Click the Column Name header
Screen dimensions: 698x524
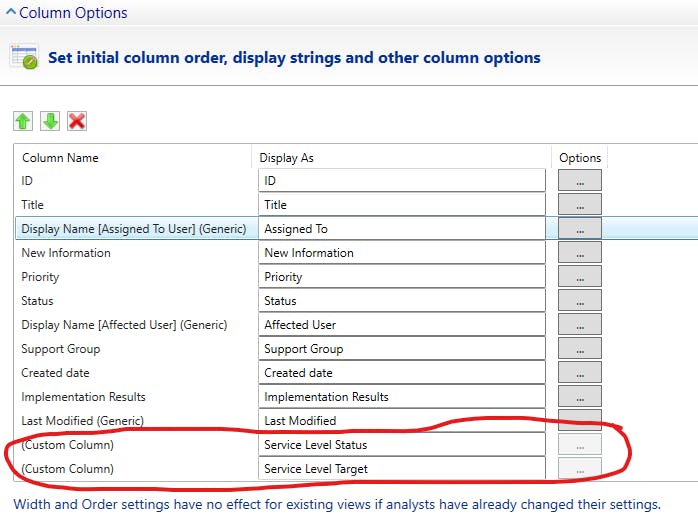60,157
